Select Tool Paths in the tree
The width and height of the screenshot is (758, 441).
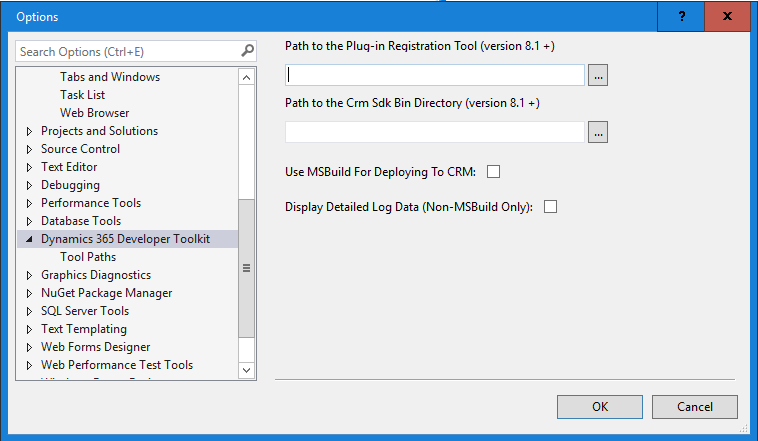88,257
